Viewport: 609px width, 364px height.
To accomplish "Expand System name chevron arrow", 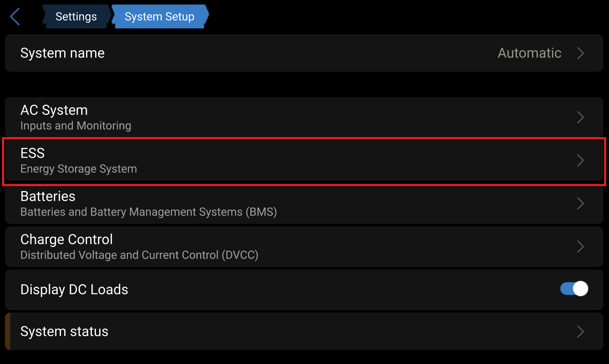I will pyautogui.click(x=581, y=53).
